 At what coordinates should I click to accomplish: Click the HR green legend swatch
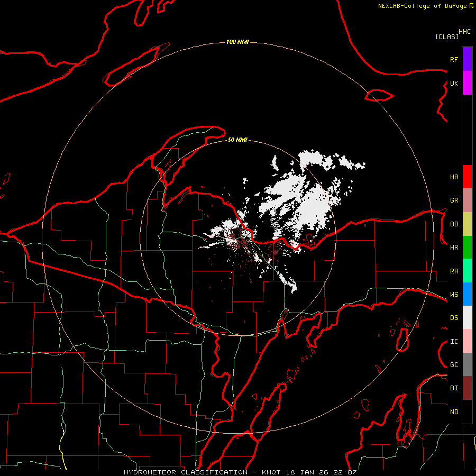coord(467,248)
